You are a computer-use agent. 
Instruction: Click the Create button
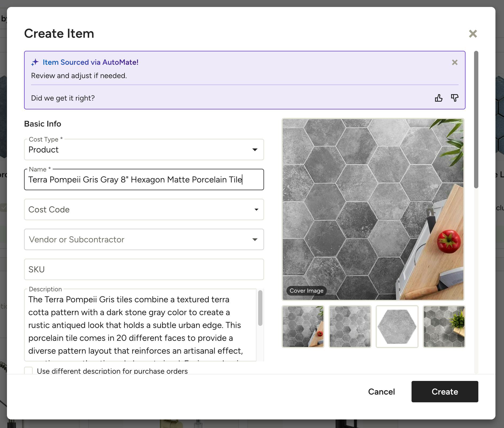tap(445, 392)
